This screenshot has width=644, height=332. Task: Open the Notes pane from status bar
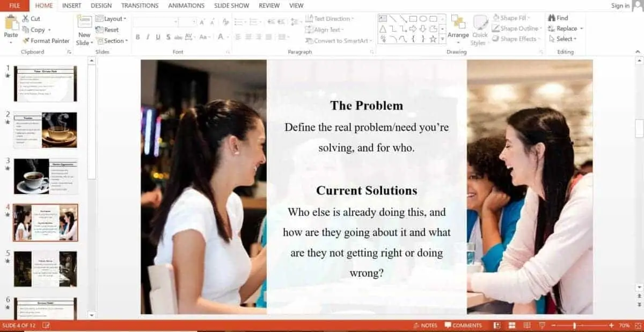click(425, 326)
